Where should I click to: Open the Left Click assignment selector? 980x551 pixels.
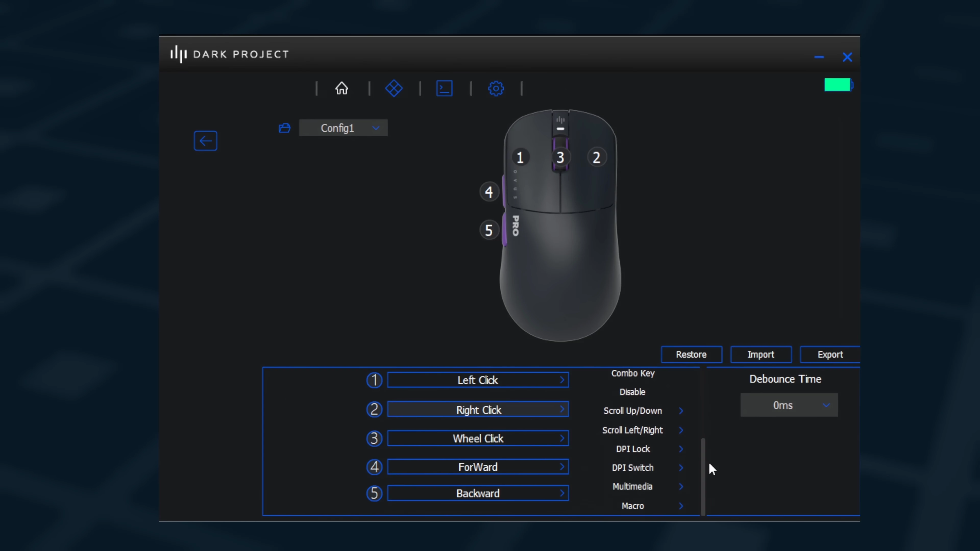[478, 380]
